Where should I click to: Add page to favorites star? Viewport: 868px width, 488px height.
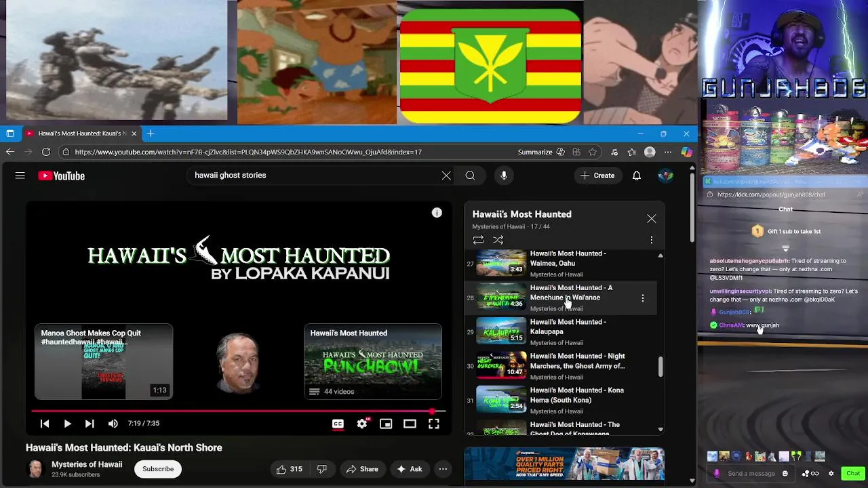(x=593, y=152)
